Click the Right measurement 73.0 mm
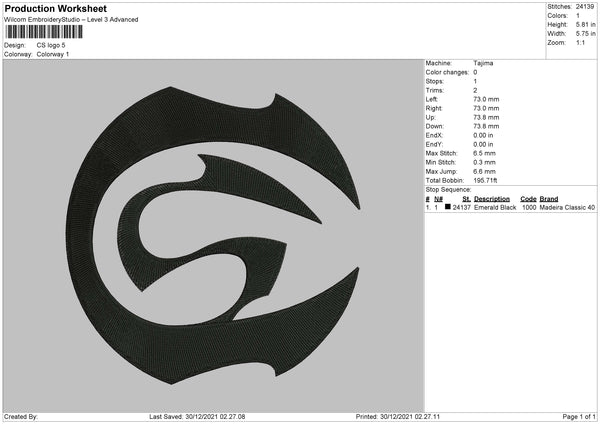Viewport: 600px width, 424px height. [x=486, y=108]
